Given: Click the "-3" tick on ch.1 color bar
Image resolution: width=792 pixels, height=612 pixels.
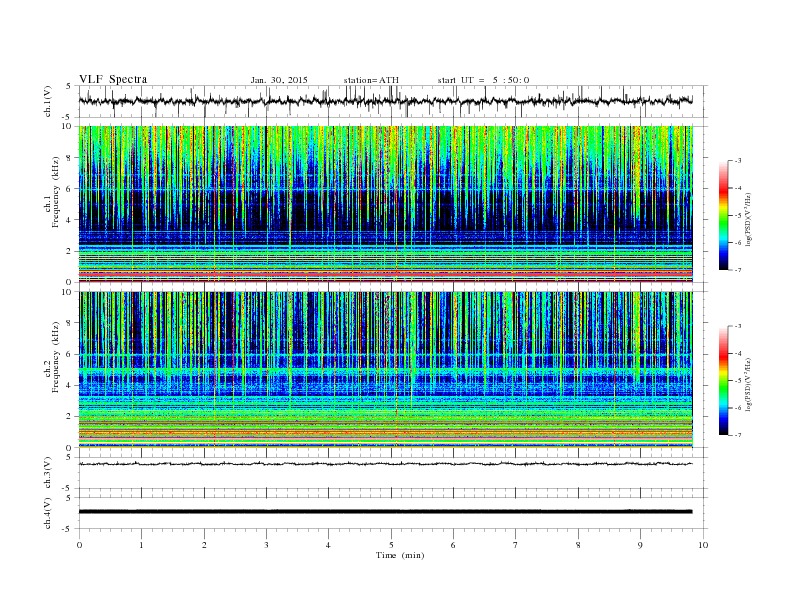Looking at the screenshot, I should 738,161.
